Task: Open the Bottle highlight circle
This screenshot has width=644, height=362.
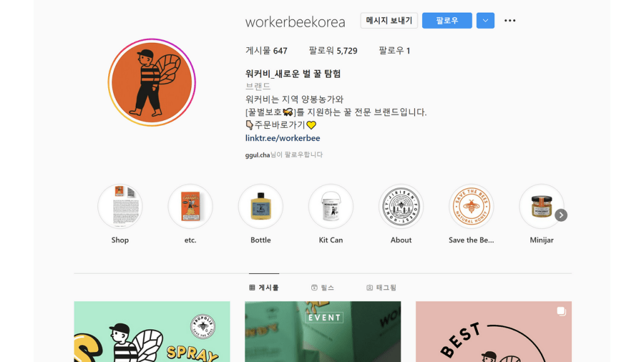Action: tap(260, 206)
